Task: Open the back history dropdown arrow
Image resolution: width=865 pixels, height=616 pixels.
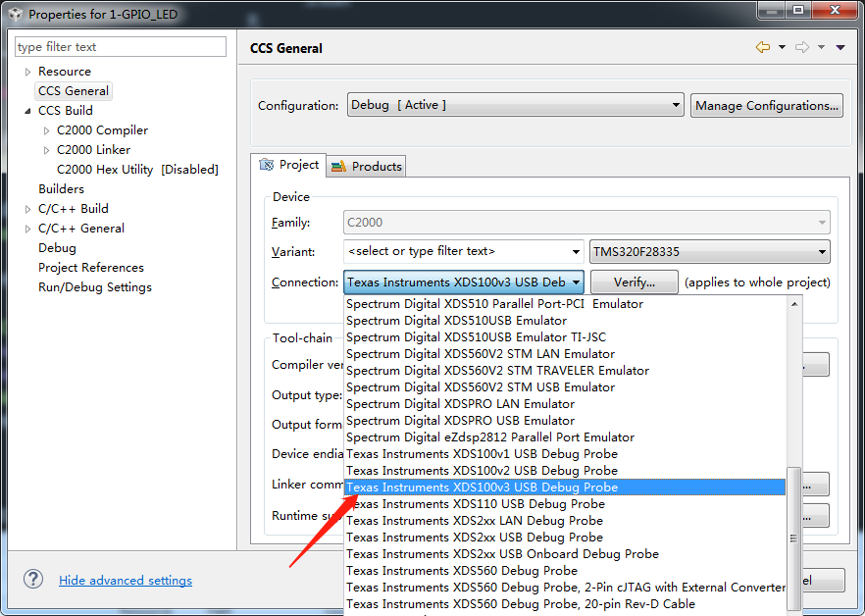Action: 782,47
